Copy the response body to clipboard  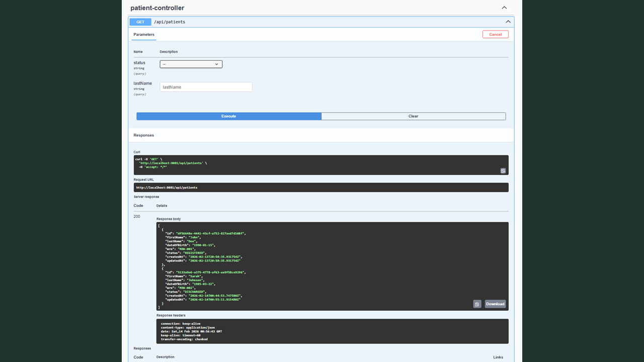[x=477, y=304]
